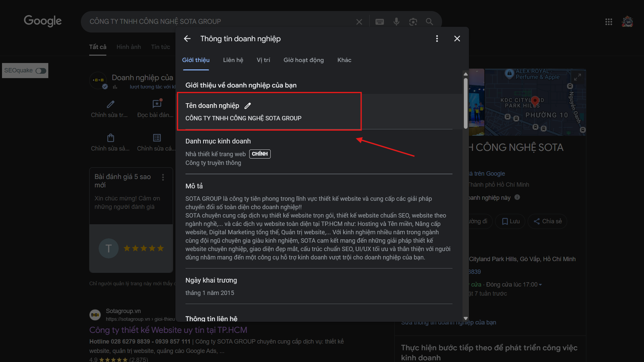This screenshot has width=644, height=362.
Task: Click inside the Google search input field
Action: click(x=218, y=22)
